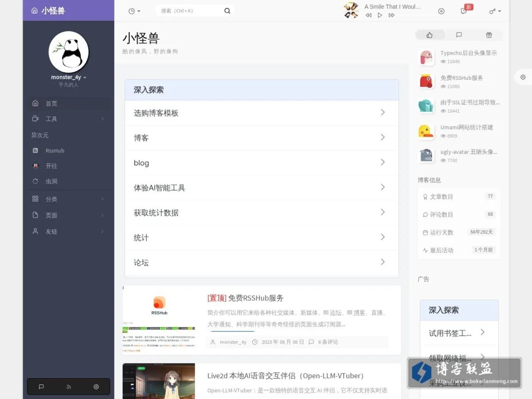
Task: Click the 友链 person icon
Action: click(x=35, y=231)
